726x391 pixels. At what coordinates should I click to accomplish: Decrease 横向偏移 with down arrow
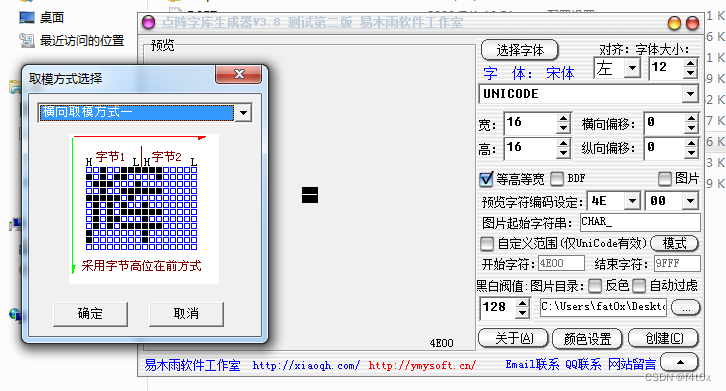point(691,128)
